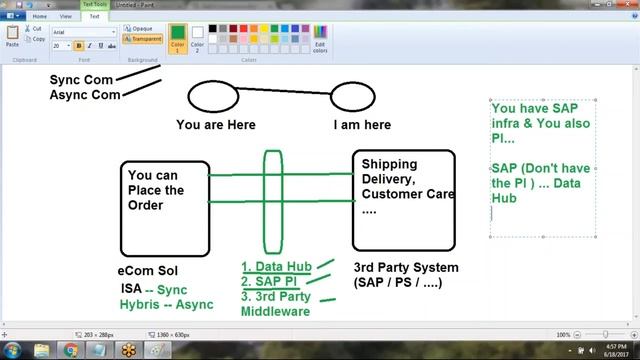The image size is (640, 360).
Task: Pick the lime green palette color
Action: coord(274,39)
